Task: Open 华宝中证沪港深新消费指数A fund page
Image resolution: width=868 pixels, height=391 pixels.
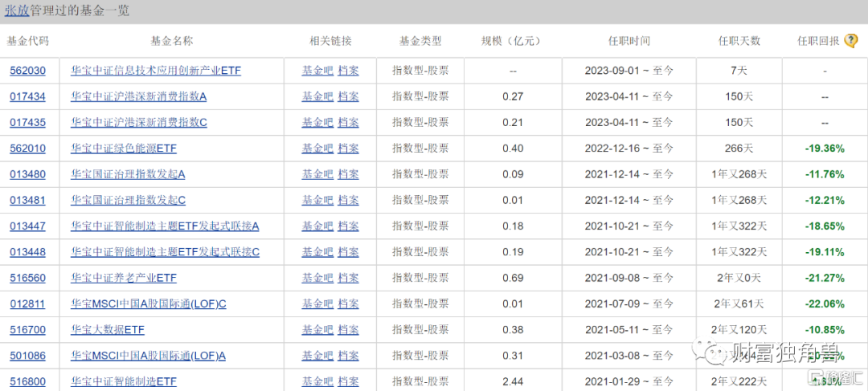Action: pyautogui.click(x=139, y=97)
